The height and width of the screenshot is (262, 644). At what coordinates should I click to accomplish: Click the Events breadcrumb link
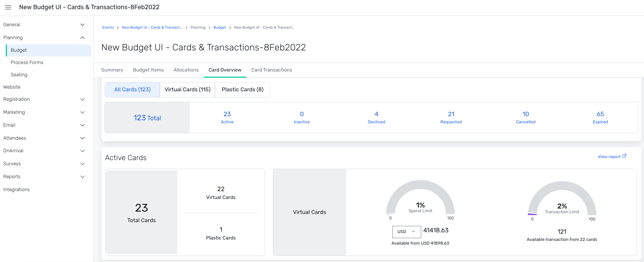108,28
